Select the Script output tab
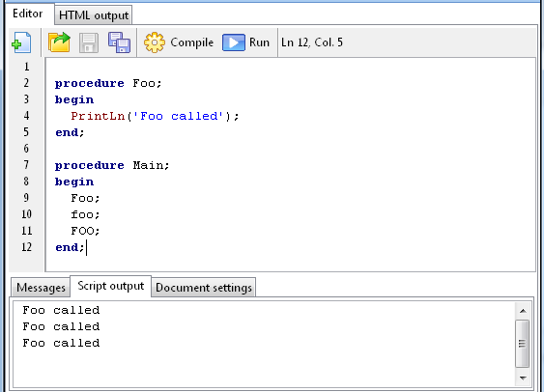This screenshot has height=392, width=544. click(x=111, y=286)
